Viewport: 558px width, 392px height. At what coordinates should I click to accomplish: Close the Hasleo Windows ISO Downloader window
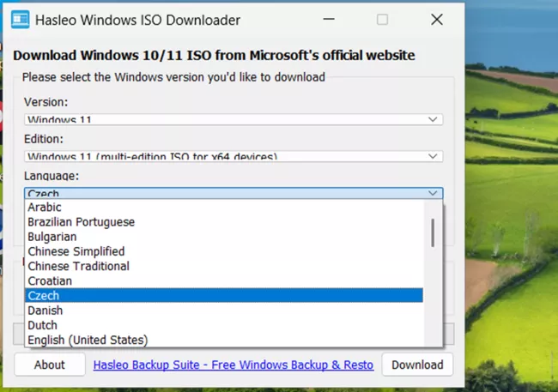click(x=437, y=19)
